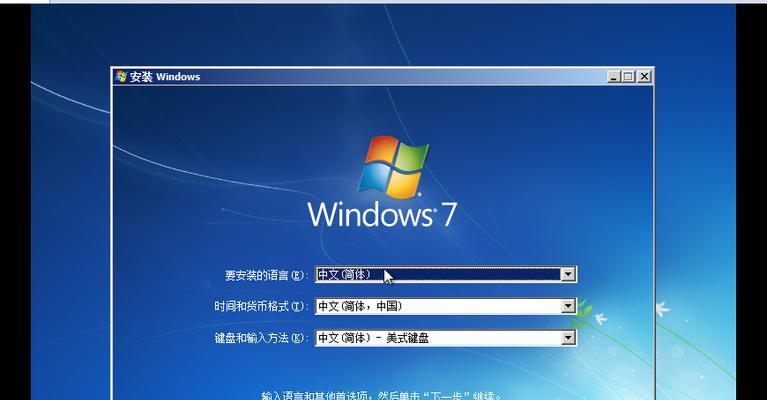The image size is (767, 400).
Task: Select the 中文(简体，中国) time format field
Action: point(446,306)
